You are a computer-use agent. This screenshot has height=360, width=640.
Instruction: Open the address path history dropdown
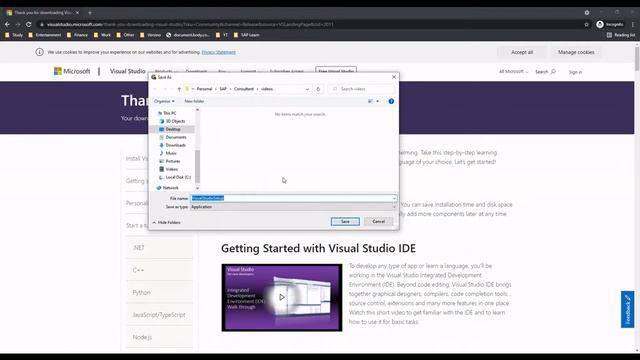(307, 89)
